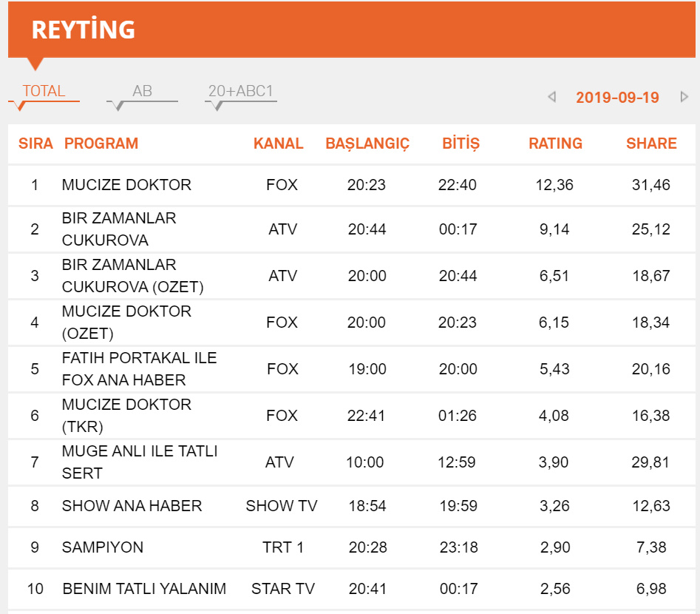This screenshot has width=700, height=614.
Task: Sort by the SHARE column header
Action: (651, 144)
